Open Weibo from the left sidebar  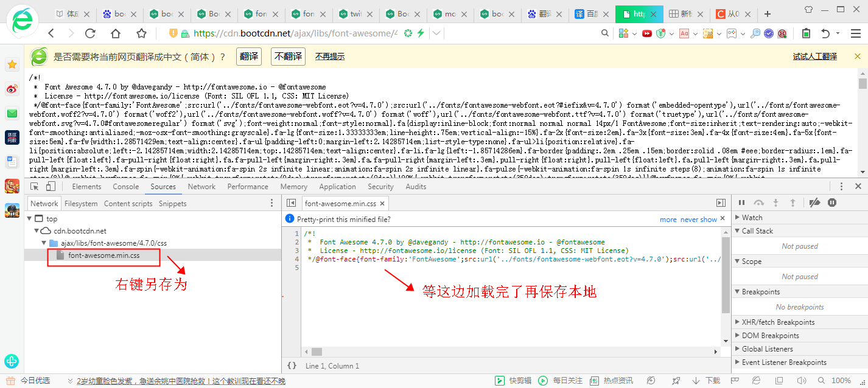(x=12, y=89)
